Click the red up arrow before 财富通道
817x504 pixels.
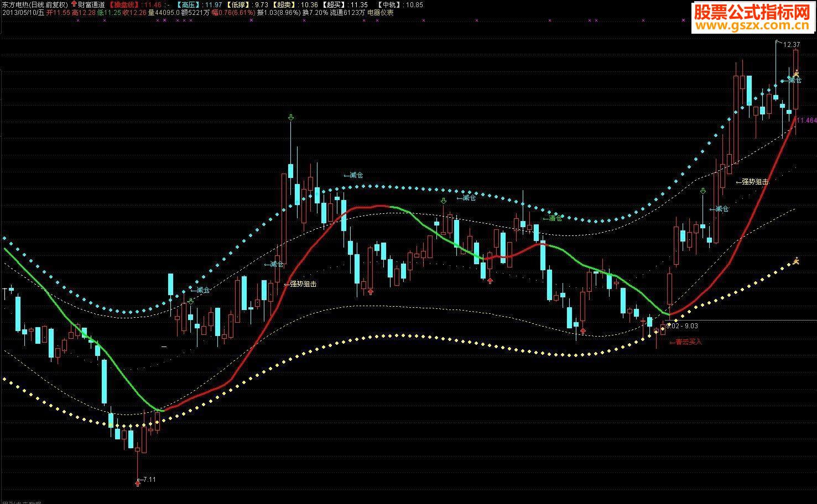click(x=74, y=4)
